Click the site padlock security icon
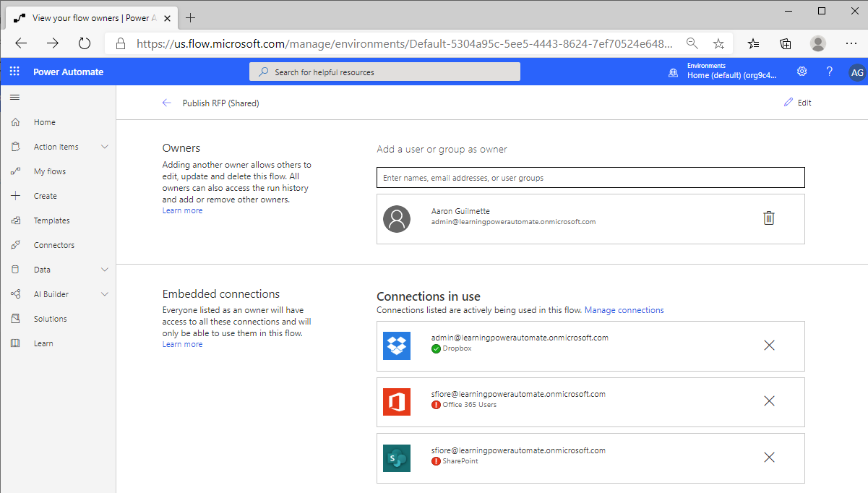Viewport: 868px width, 493px height. (121, 43)
